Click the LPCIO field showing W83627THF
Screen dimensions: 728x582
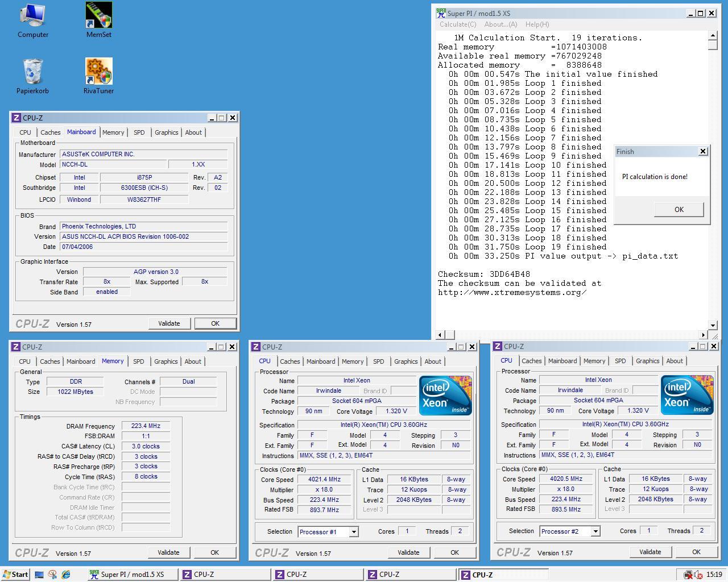pyautogui.click(x=144, y=199)
